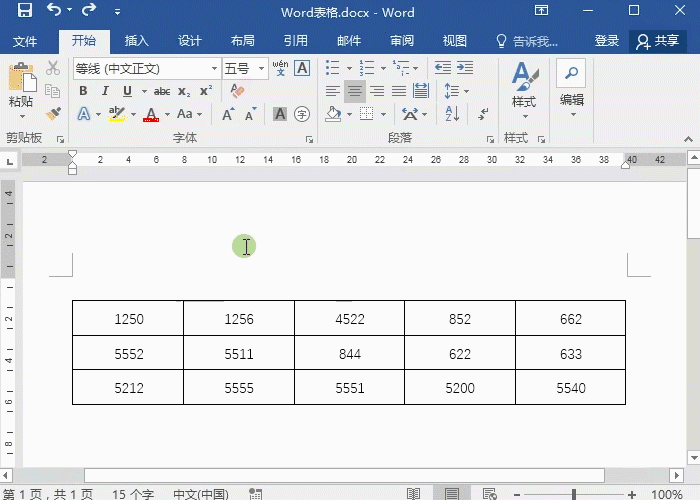Click the Line Spacing icon

coord(451,91)
